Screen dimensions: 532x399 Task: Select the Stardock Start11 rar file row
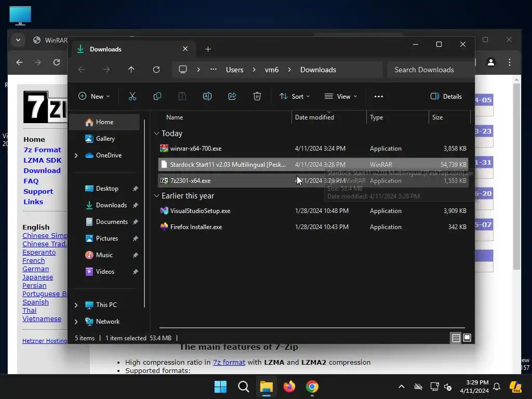pyautogui.click(x=313, y=164)
